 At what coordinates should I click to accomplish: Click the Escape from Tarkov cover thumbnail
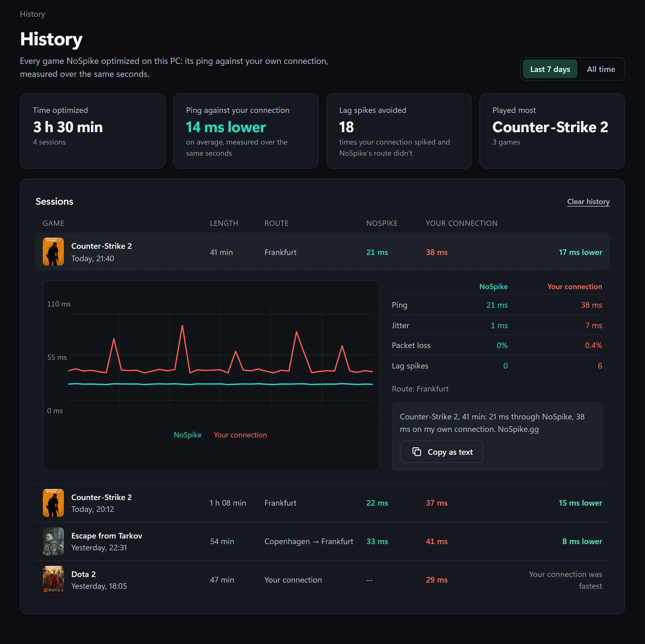pos(53,541)
